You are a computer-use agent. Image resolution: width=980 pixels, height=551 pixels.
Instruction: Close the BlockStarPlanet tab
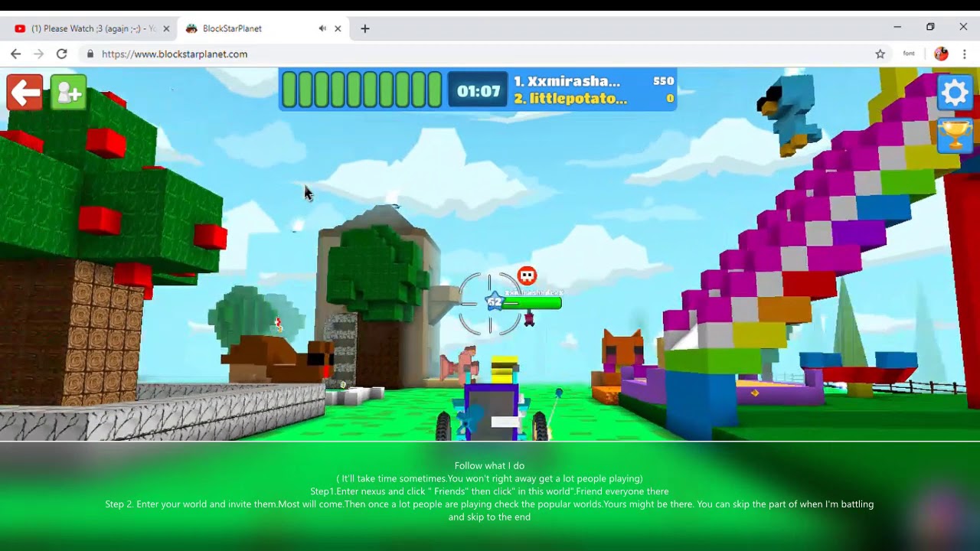click(338, 28)
